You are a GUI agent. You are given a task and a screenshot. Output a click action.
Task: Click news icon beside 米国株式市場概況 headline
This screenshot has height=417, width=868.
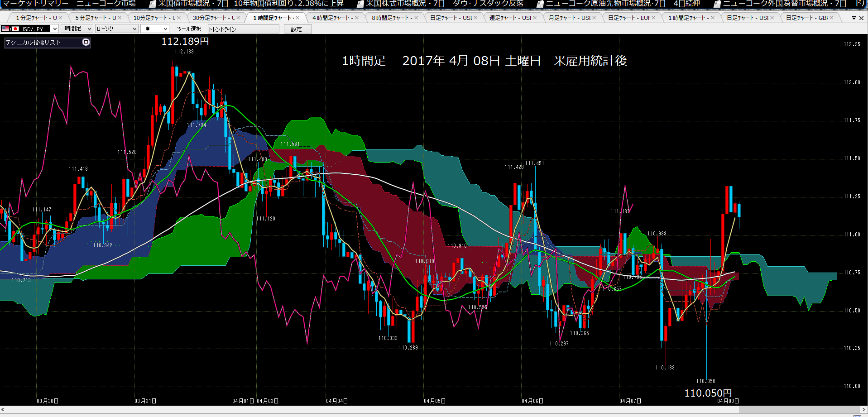click(x=360, y=4)
